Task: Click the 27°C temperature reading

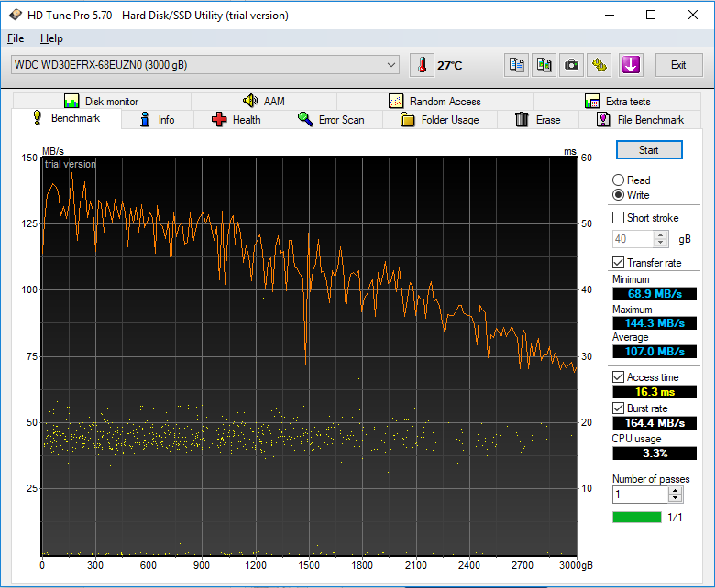Action: (x=449, y=66)
